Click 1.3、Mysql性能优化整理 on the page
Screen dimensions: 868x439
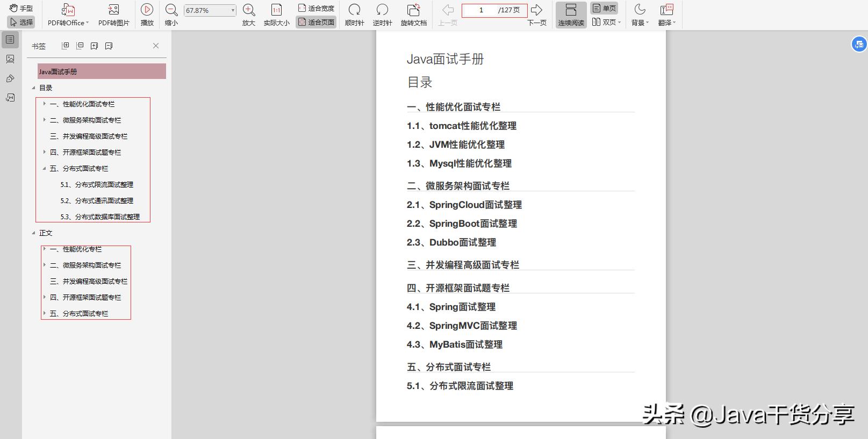[x=459, y=163]
